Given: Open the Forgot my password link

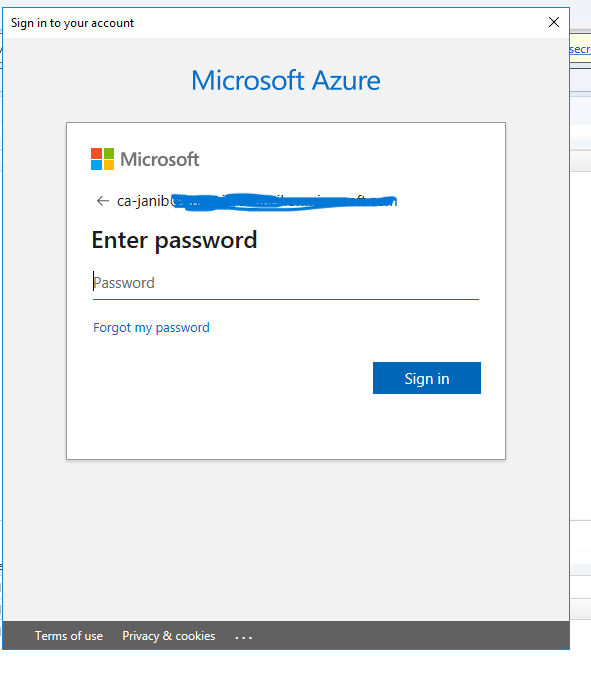Looking at the screenshot, I should tap(151, 328).
